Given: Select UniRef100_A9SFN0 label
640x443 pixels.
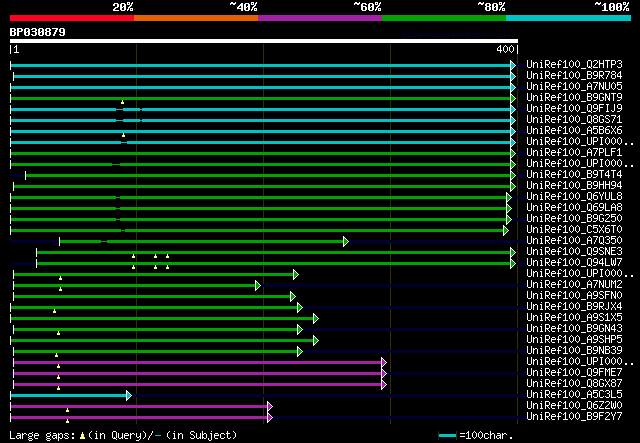Looking at the screenshot, I should pos(574,296).
